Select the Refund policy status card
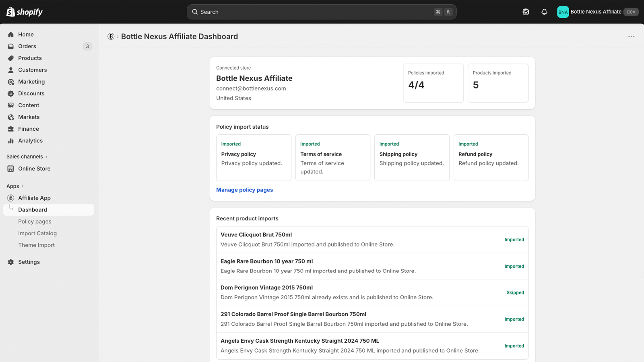This screenshot has height=362, width=644. tap(491, 158)
